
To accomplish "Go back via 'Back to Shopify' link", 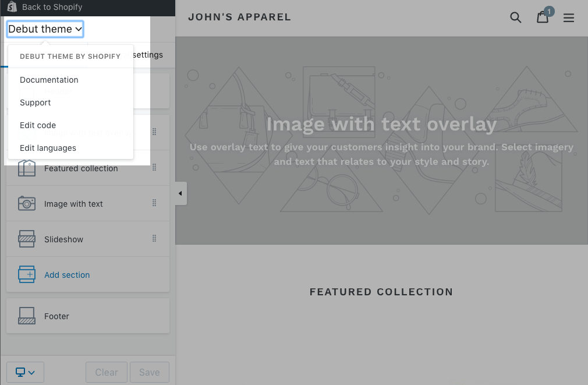I will (x=52, y=7).
